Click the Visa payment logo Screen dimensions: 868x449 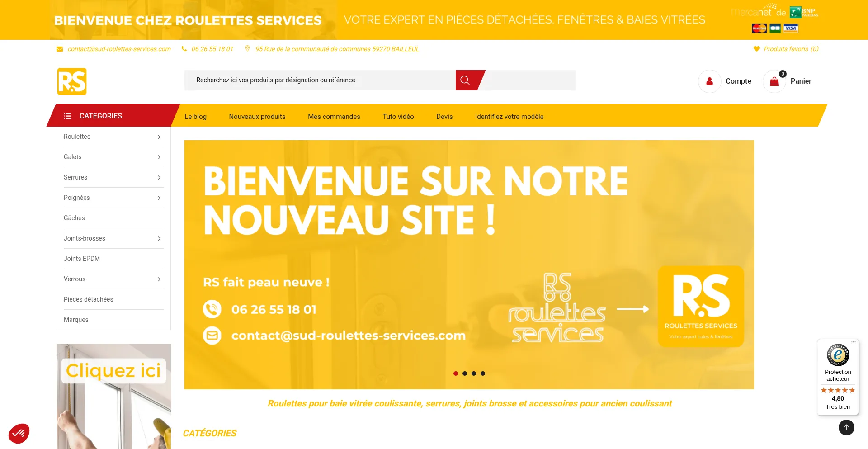tap(791, 28)
